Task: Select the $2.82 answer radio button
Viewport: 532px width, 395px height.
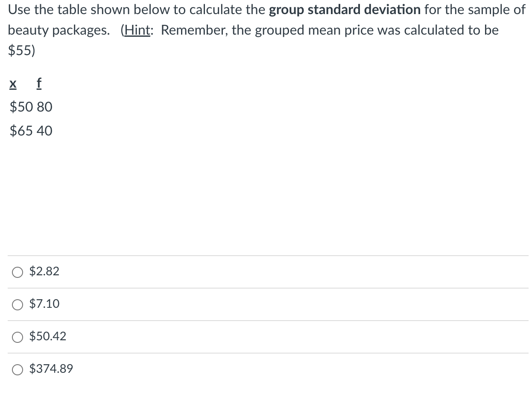Action: pos(17,271)
